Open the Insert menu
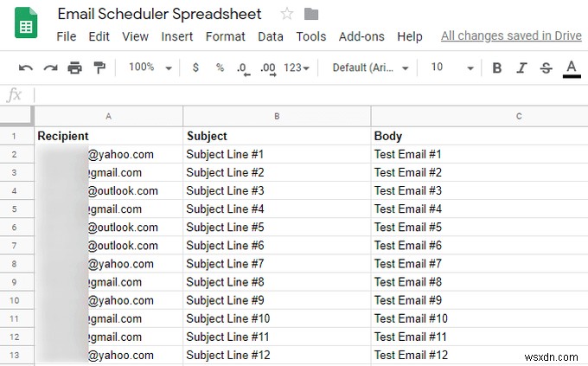This screenshot has height=366, width=588. [x=177, y=36]
